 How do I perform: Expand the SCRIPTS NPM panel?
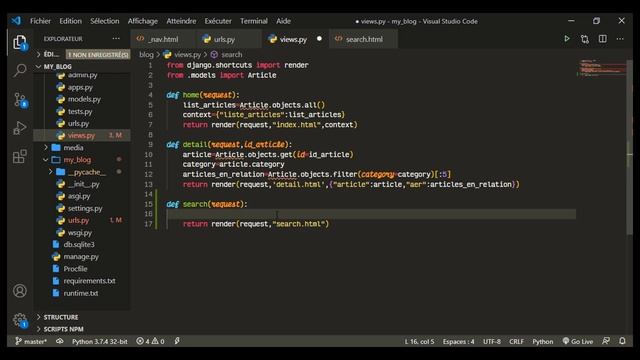point(64,329)
